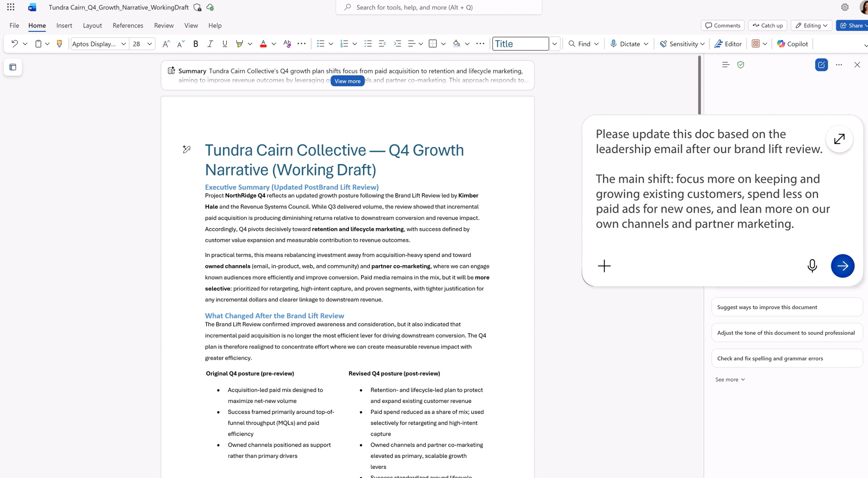
Task: Click the Format Painter icon
Action: (x=59, y=44)
